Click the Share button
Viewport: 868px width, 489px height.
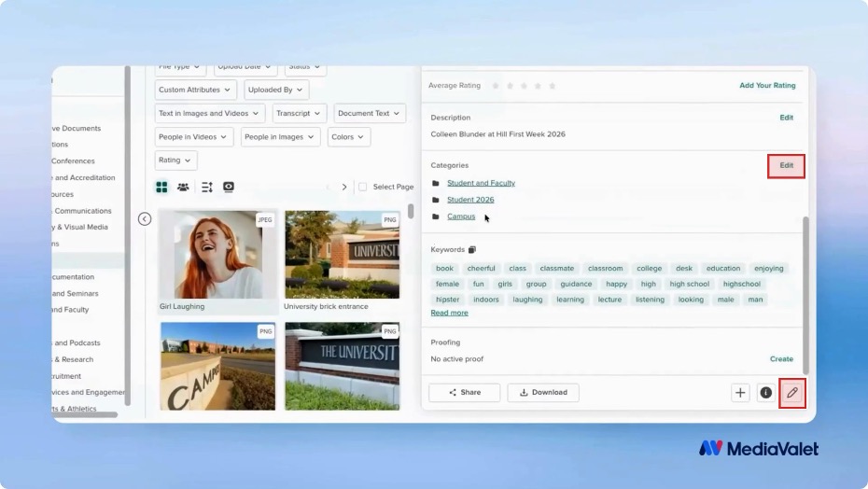(465, 393)
